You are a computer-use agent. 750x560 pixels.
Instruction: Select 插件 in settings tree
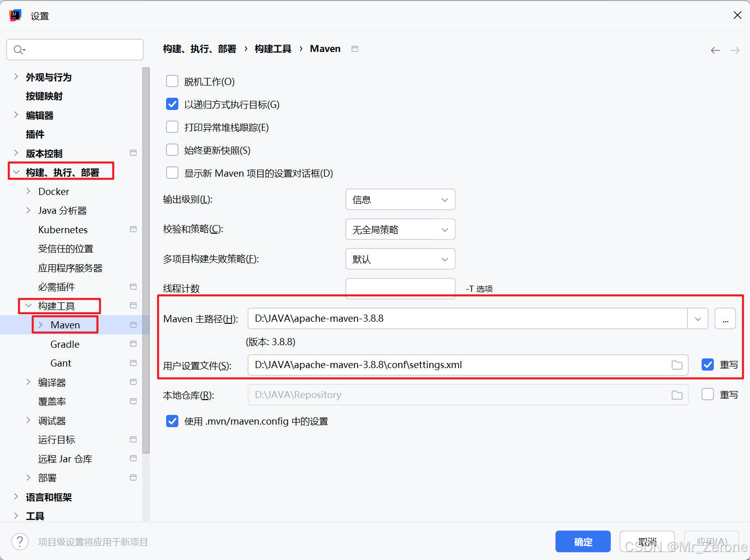tap(35, 134)
